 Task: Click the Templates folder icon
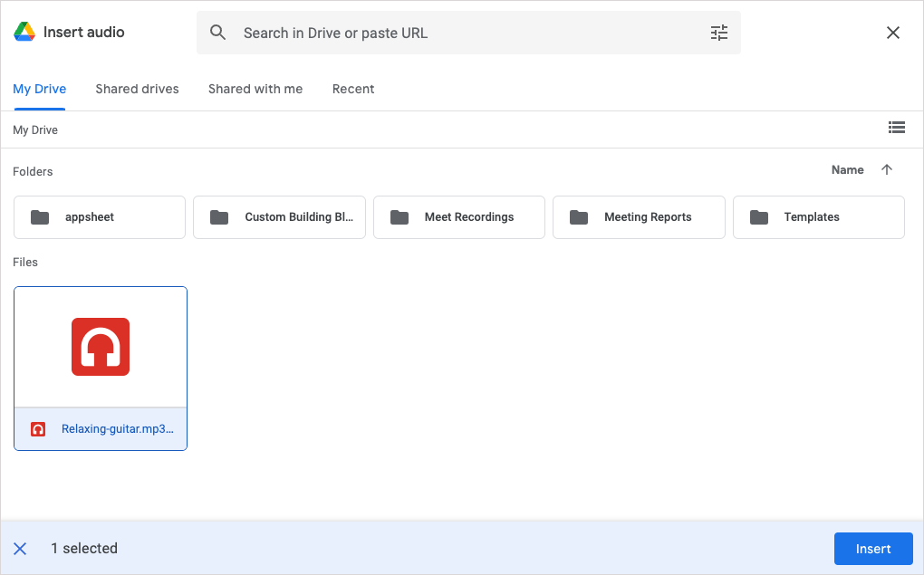[759, 217]
